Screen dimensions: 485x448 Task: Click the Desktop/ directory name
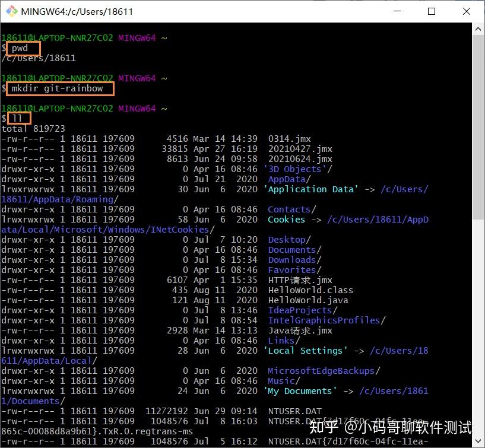click(289, 240)
